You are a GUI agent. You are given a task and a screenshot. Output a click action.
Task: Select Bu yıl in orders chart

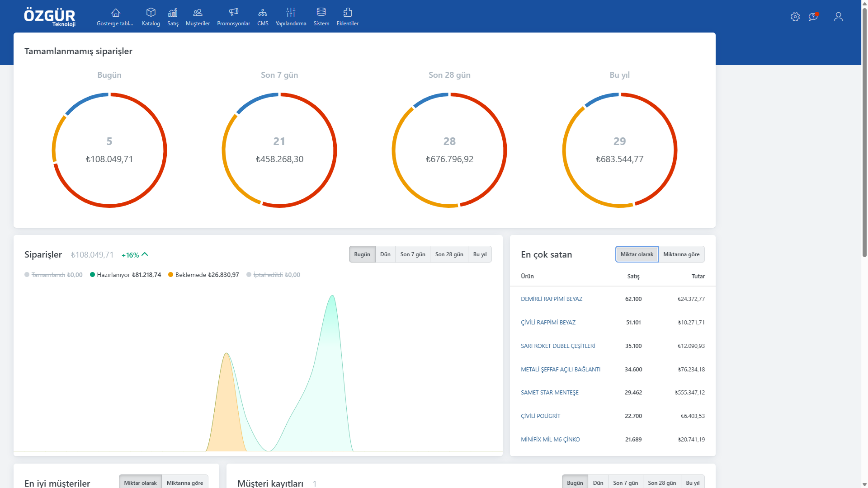pyautogui.click(x=480, y=254)
